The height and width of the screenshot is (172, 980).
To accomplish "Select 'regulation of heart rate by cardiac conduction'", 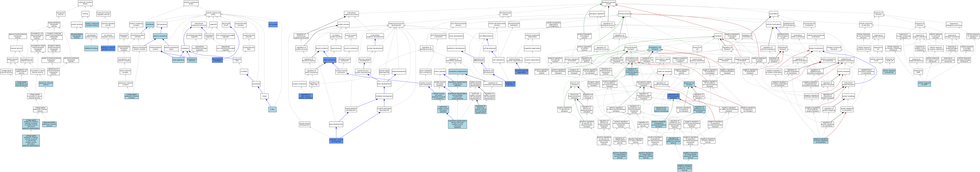I will click(x=306, y=96).
